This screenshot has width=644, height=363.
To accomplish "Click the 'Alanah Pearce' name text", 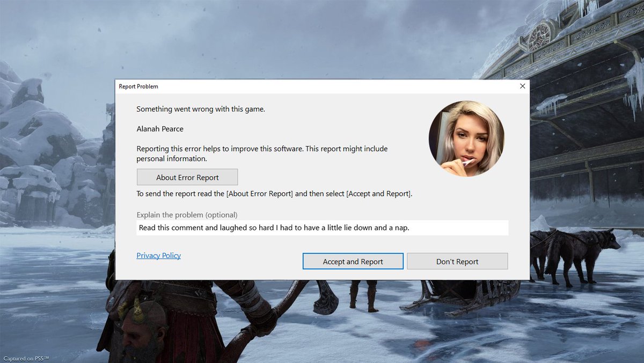I will click(160, 129).
